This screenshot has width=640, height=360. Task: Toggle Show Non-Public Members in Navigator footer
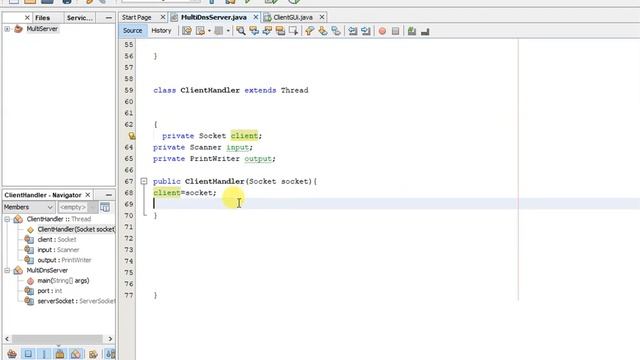[x=60, y=354]
